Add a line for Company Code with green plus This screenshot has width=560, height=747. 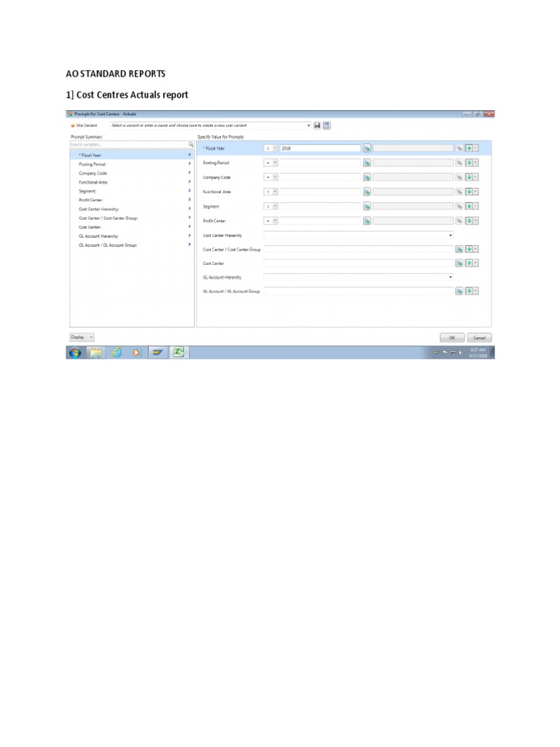[469, 178]
